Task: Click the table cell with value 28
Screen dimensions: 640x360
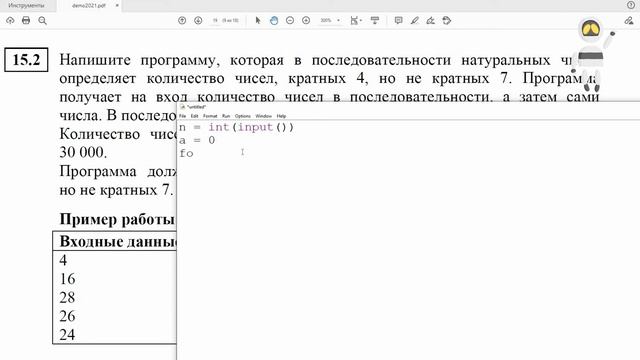Action: point(67,298)
